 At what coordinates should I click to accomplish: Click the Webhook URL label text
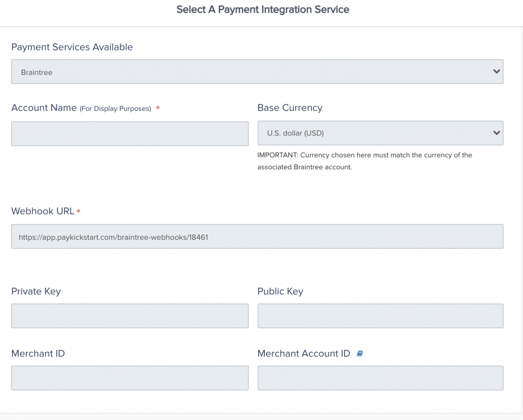coord(43,211)
